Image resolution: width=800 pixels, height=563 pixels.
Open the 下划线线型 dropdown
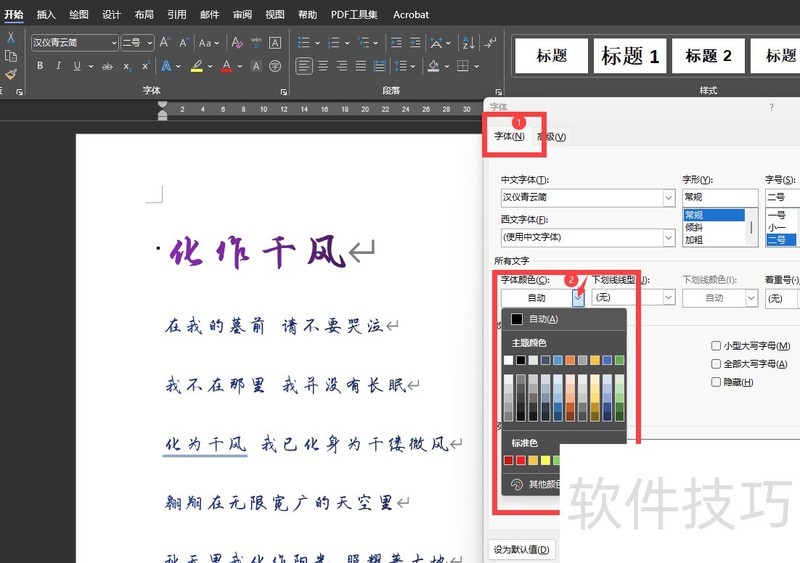tap(669, 298)
